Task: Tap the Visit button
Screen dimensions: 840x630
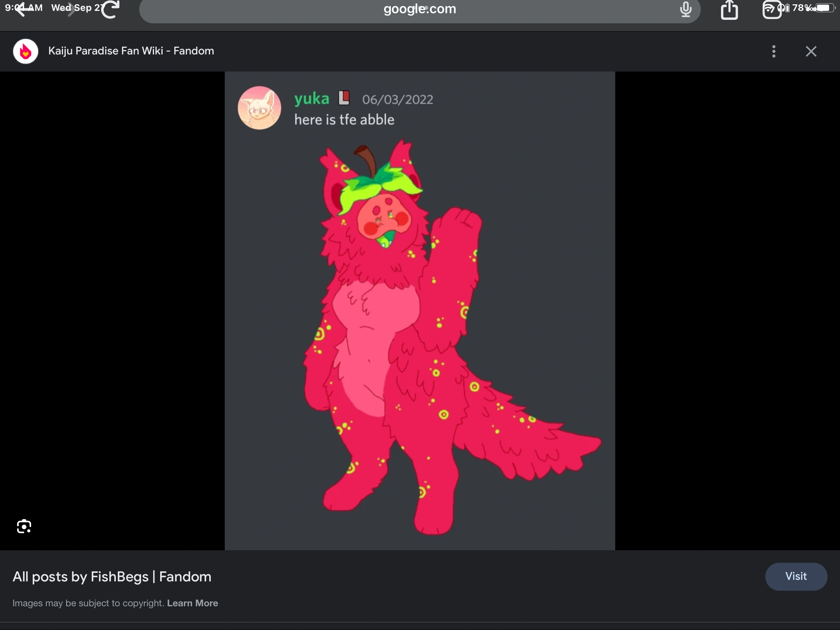Action: (x=796, y=577)
